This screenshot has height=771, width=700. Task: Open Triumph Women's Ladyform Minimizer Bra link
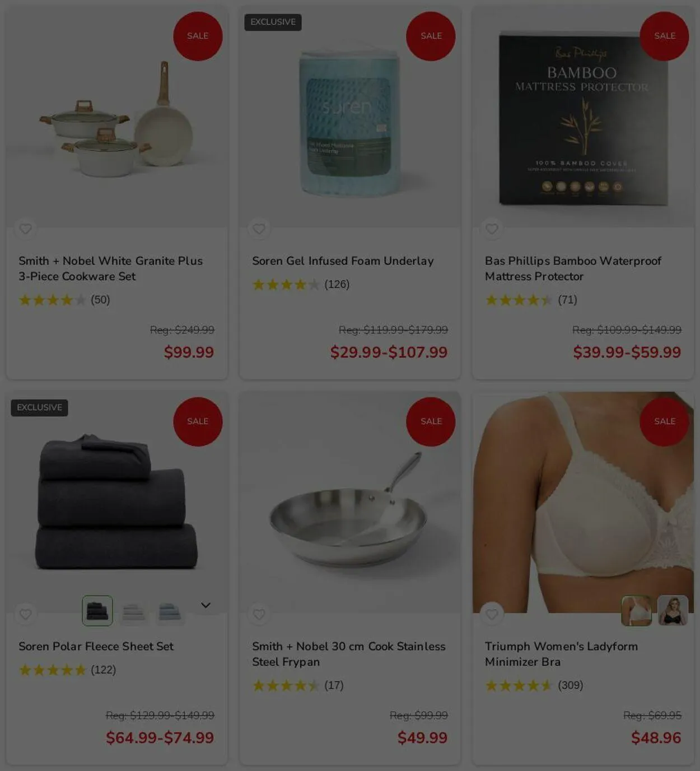[561, 654]
